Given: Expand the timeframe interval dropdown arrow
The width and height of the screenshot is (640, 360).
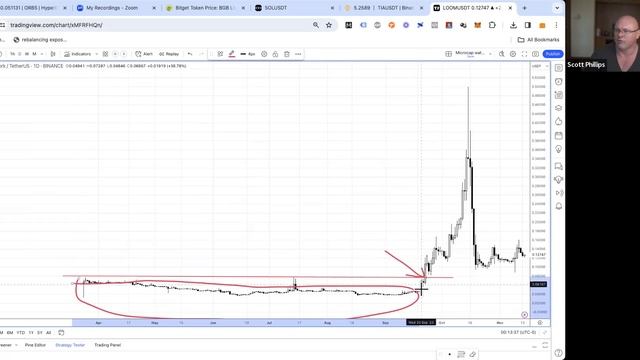Looking at the screenshot, I should pyautogui.click(x=42, y=54).
